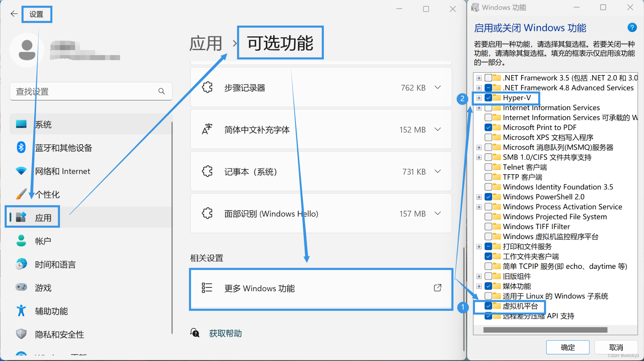The width and height of the screenshot is (644, 361).
Task: Click the 隐私和安全性 shield icon
Action: pos(21,334)
